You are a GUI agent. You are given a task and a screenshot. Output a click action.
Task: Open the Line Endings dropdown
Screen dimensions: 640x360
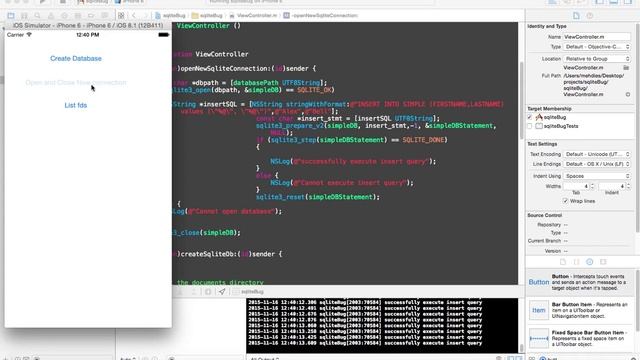click(x=597, y=164)
